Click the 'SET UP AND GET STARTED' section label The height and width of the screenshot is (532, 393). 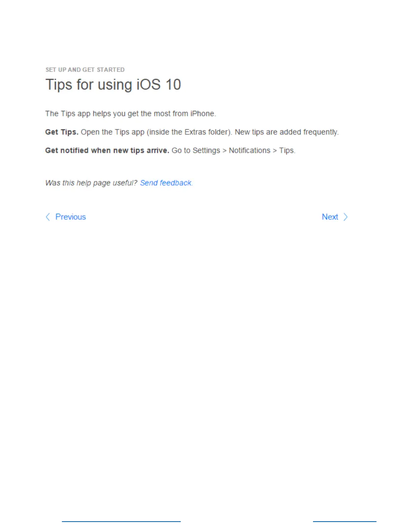[85, 70]
